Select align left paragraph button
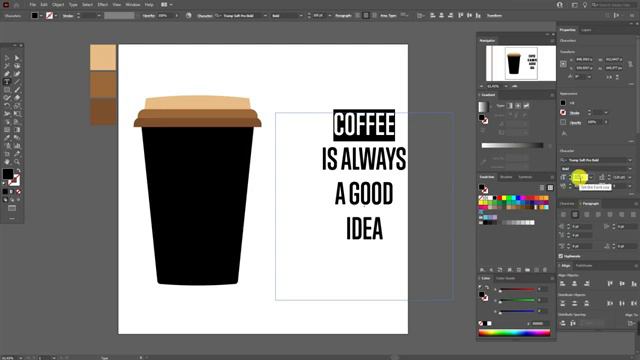Screen dimensions: 640x360 click(x=564, y=214)
